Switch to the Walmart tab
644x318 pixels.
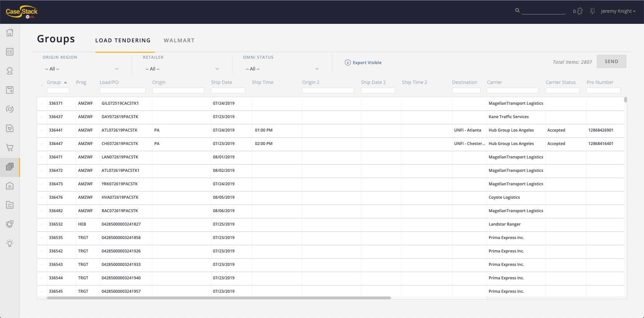pos(179,40)
